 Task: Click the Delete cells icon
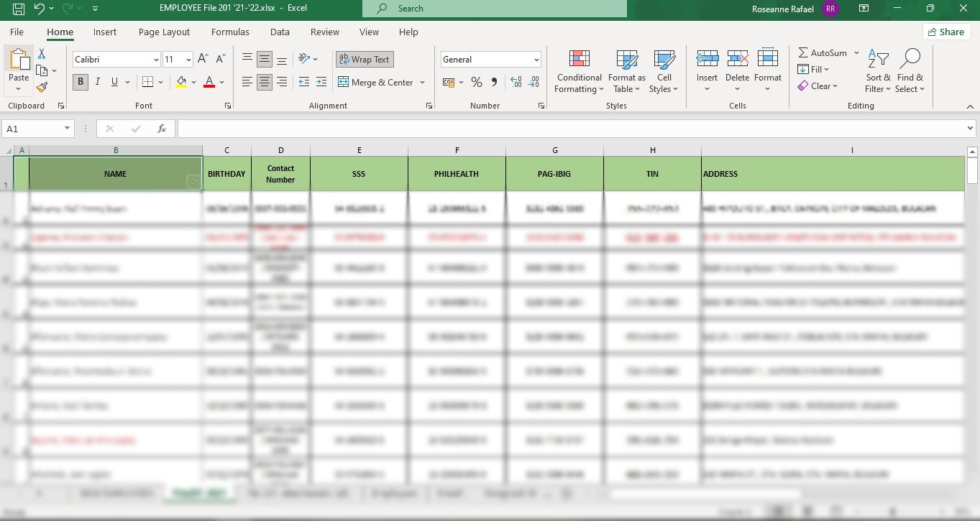coord(738,59)
